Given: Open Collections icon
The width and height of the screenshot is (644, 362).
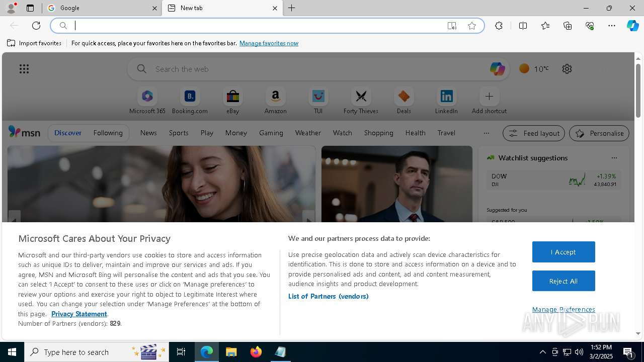Looking at the screenshot, I should click(x=568, y=26).
